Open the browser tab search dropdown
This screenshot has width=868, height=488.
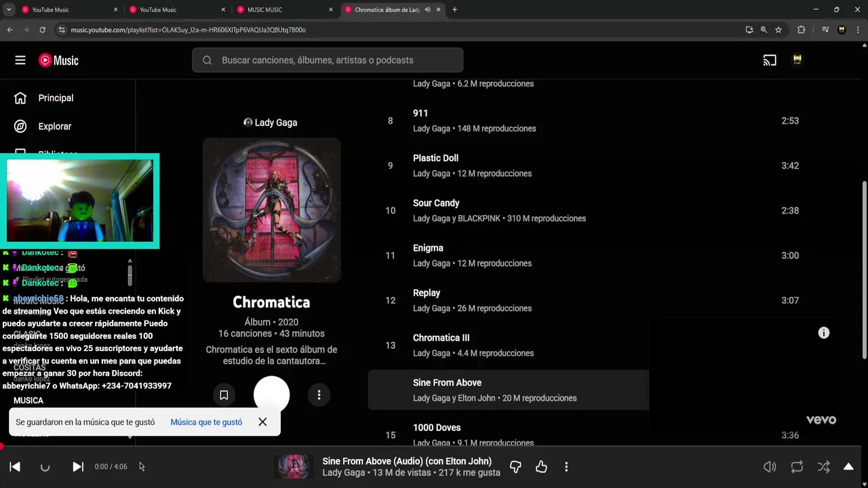click(9, 9)
